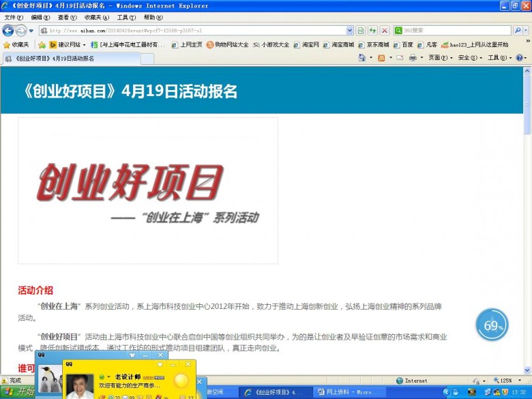Screen dimensions: 532x399
Task: Click in the 360搜索 search box
Action: click(456, 31)
